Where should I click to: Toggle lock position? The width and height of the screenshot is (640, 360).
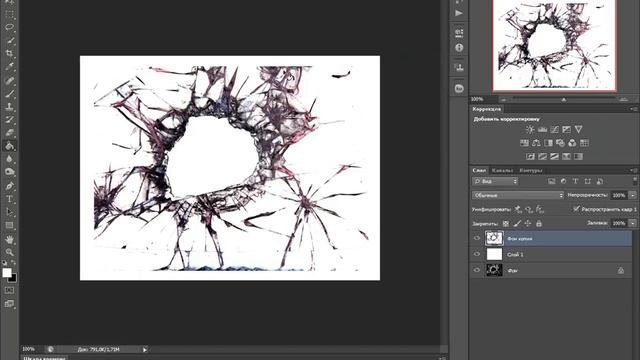528,224
